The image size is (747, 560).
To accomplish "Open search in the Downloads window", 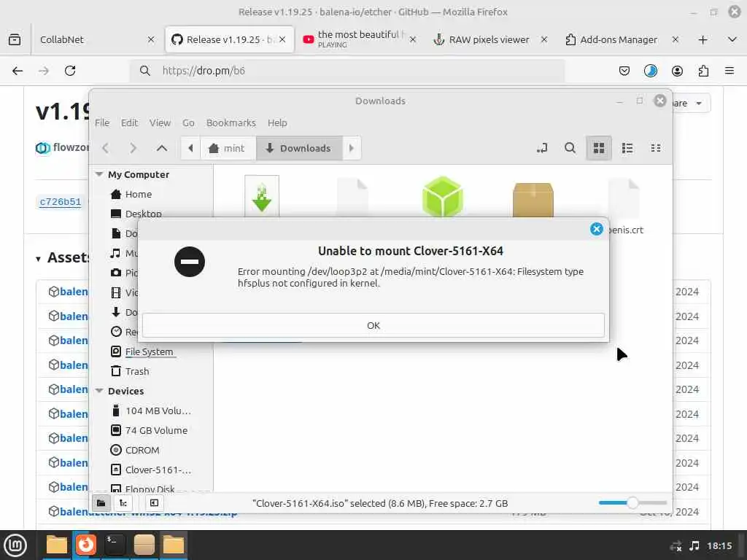I will (570, 148).
